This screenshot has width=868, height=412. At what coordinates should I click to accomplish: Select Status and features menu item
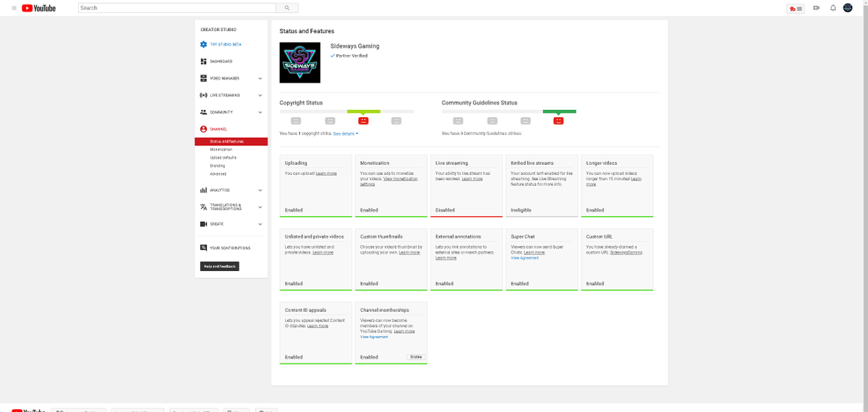click(231, 141)
